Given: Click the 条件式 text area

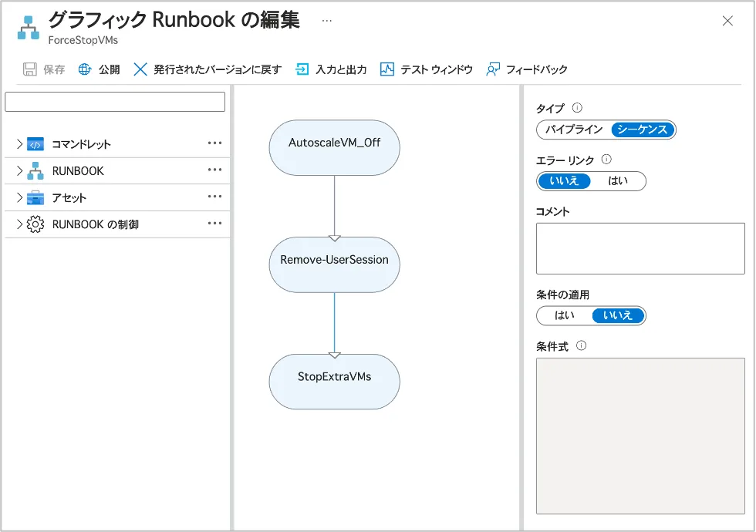Looking at the screenshot, I should pyautogui.click(x=640, y=436).
